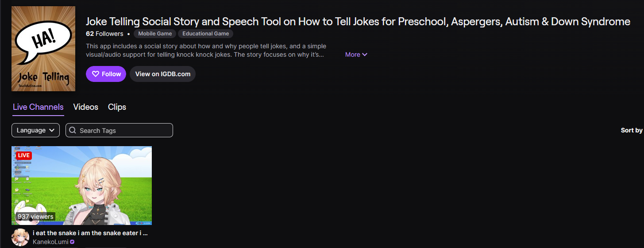Click the heart icon in the Follow button

pos(95,74)
